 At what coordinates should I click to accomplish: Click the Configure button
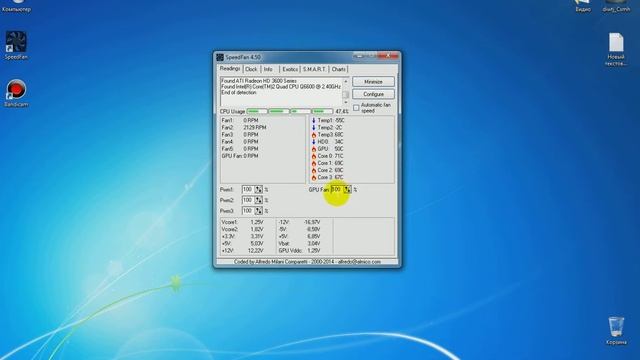pos(373,94)
